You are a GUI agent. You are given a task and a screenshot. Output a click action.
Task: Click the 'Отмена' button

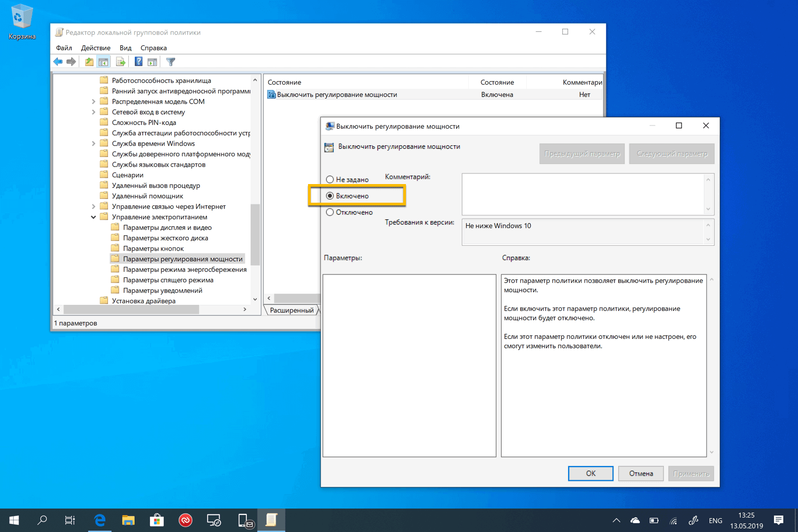[641, 473]
